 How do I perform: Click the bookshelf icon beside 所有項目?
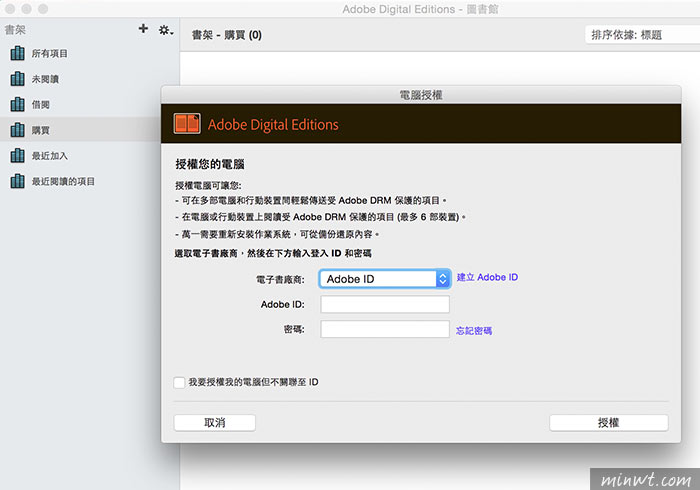17,53
